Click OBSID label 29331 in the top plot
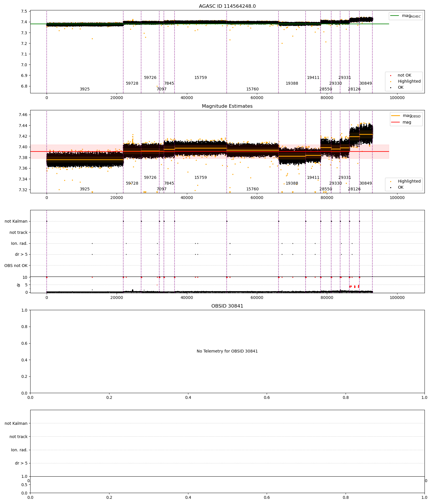432x504 pixels. coord(345,78)
